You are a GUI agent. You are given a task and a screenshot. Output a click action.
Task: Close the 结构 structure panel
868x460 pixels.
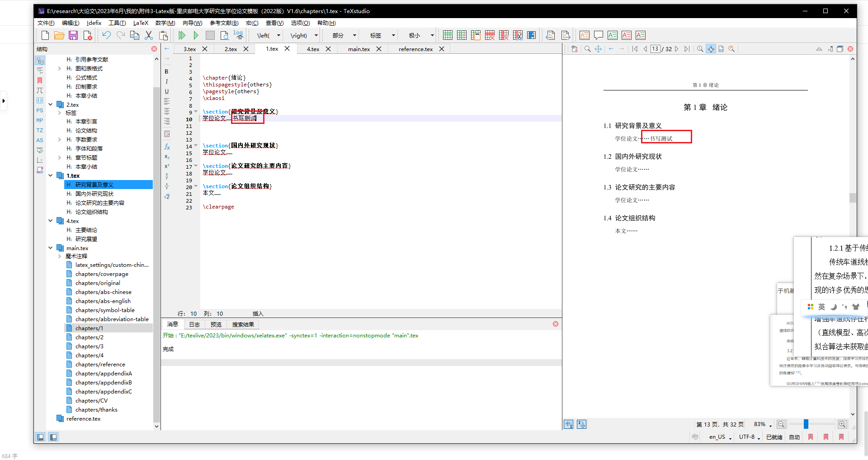click(x=154, y=49)
